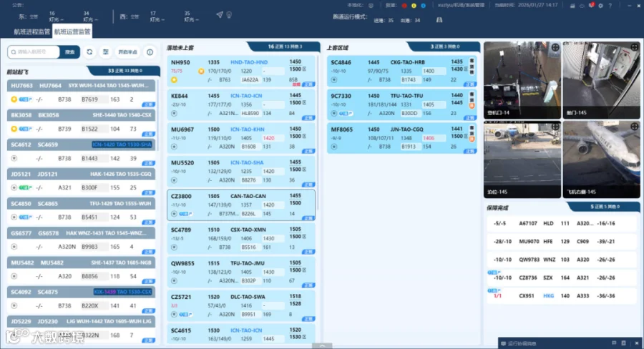Click the yellow star icon on NH950 card
644x349 pixels.
pyautogui.click(x=174, y=79)
